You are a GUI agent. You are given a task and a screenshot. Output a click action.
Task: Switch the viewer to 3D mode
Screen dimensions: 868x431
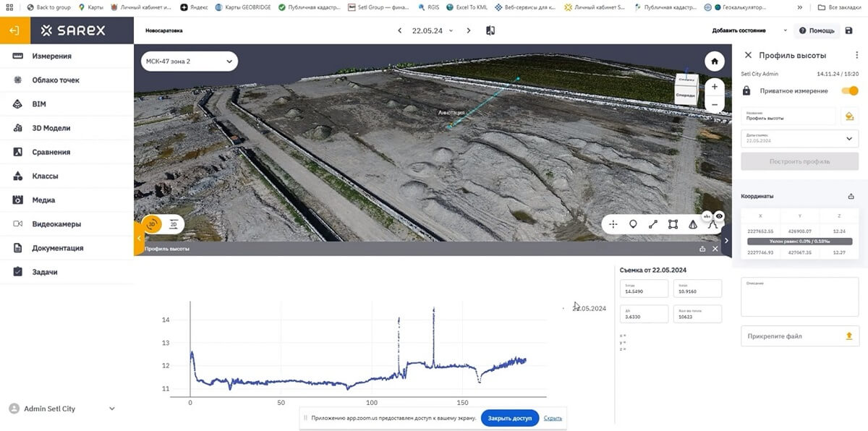pyautogui.click(x=152, y=225)
